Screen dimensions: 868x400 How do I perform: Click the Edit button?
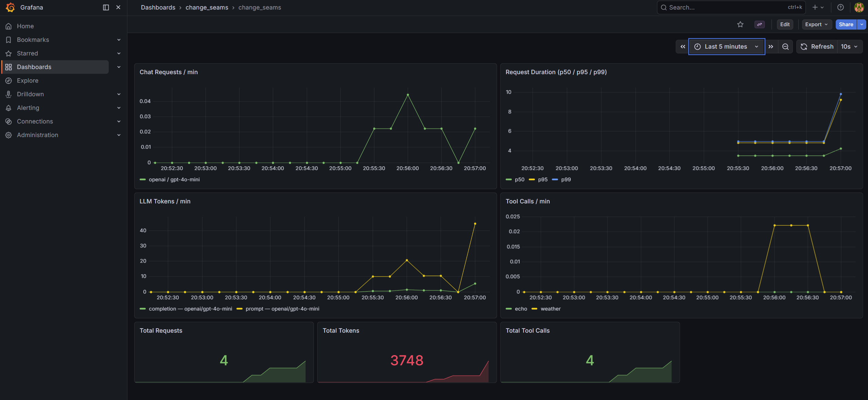coord(785,24)
